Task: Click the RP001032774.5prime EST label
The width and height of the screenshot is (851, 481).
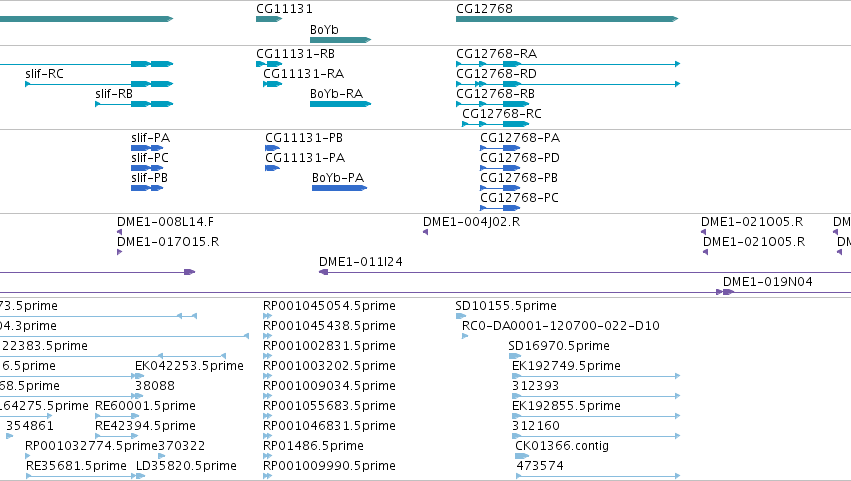Action: (91, 447)
